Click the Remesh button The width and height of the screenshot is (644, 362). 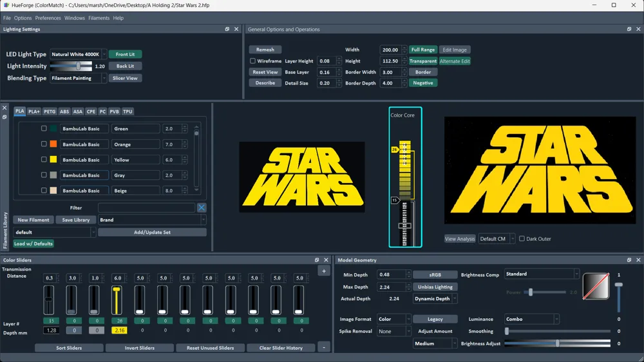265,50
